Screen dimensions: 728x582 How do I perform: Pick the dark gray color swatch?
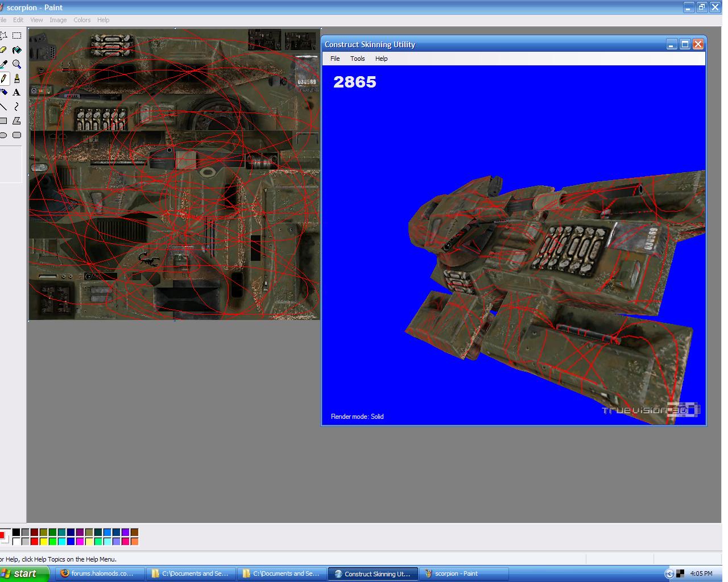[x=25, y=532]
